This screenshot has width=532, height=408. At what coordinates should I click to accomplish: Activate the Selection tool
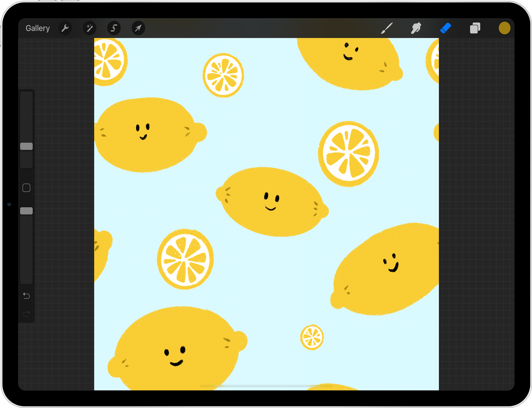(x=114, y=28)
